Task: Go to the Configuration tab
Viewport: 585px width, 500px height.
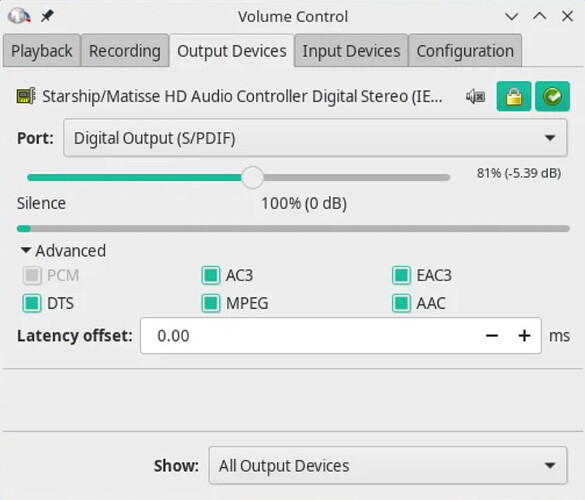Action: [x=465, y=51]
